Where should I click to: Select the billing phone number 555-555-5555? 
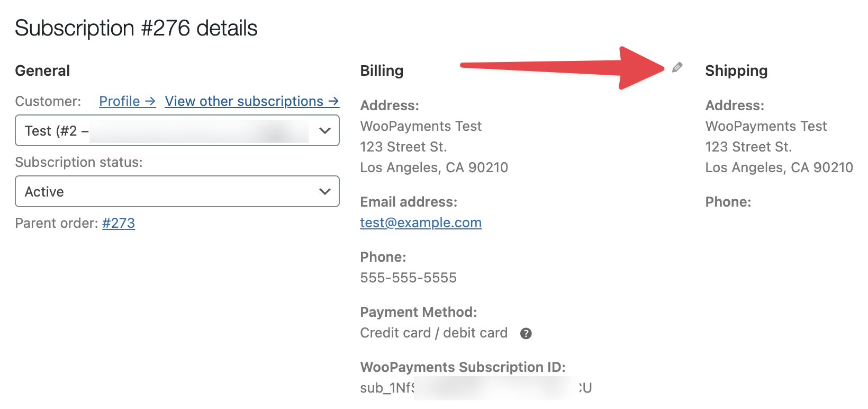(408, 278)
